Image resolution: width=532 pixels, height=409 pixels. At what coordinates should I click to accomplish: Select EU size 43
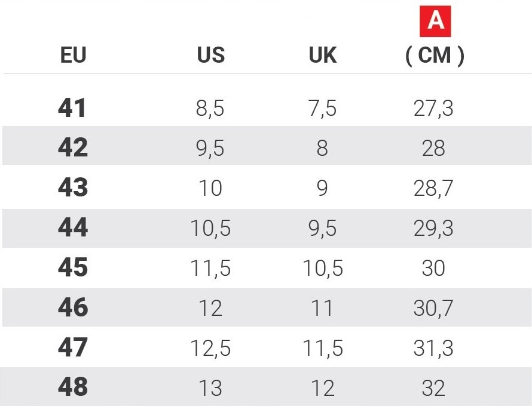coord(73,188)
